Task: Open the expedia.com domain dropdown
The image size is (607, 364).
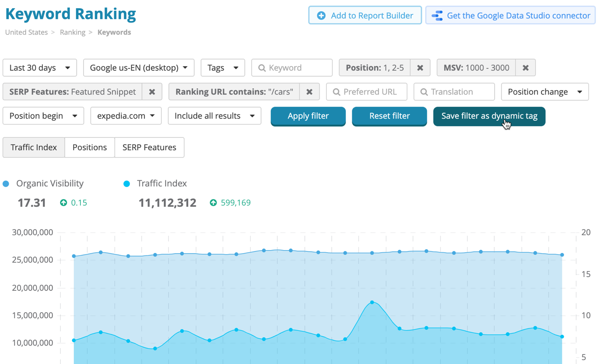Action: (x=126, y=116)
